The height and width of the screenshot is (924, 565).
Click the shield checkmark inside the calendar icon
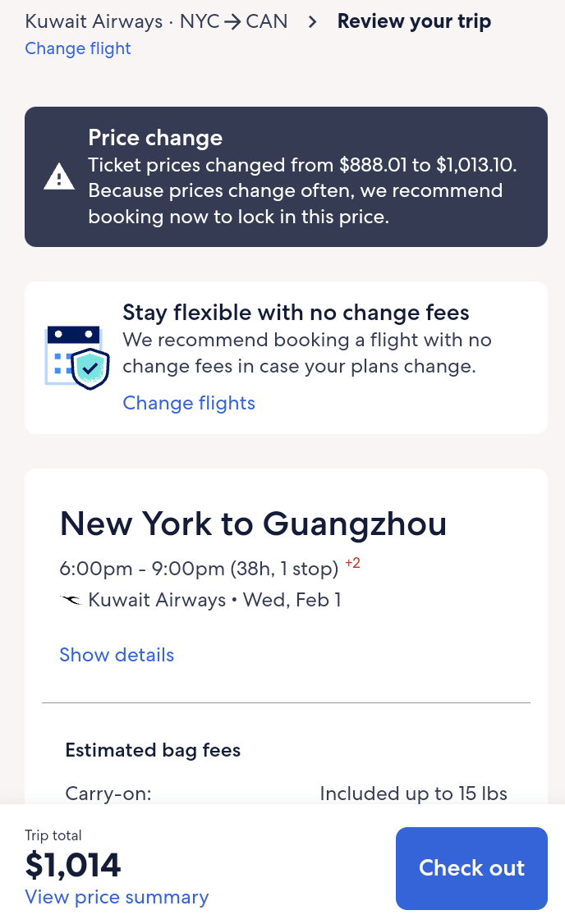click(x=88, y=370)
